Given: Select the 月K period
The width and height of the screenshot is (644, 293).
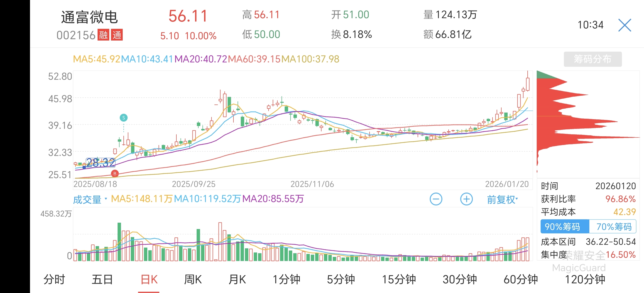Looking at the screenshot, I should (237, 279).
